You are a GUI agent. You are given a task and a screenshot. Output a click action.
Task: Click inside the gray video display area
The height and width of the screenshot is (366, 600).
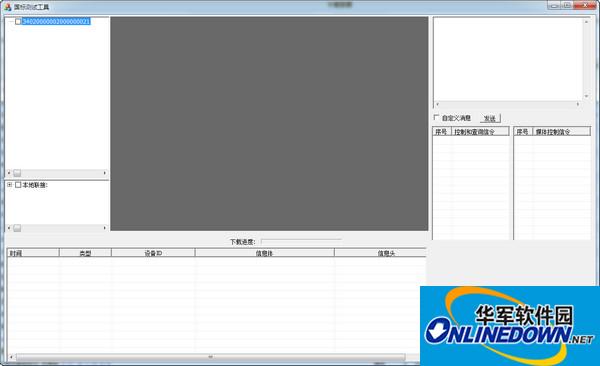pyautogui.click(x=269, y=123)
